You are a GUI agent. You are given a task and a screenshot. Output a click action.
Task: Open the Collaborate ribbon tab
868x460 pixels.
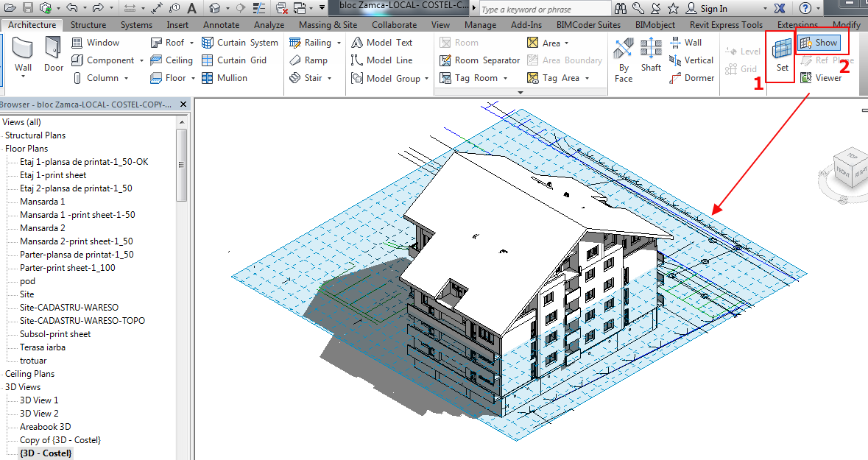pyautogui.click(x=394, y=24)
